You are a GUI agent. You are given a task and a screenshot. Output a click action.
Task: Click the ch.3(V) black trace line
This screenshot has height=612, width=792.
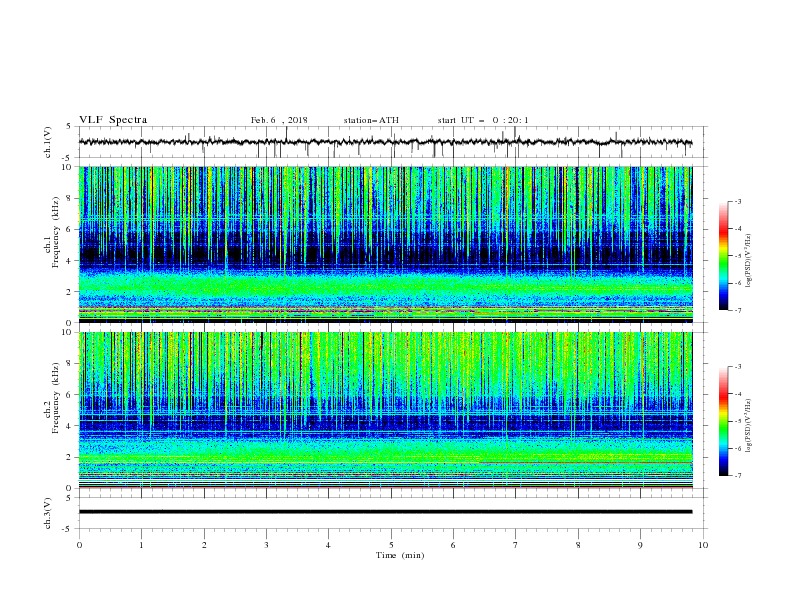pyautogui.click(x=385, y=512)
